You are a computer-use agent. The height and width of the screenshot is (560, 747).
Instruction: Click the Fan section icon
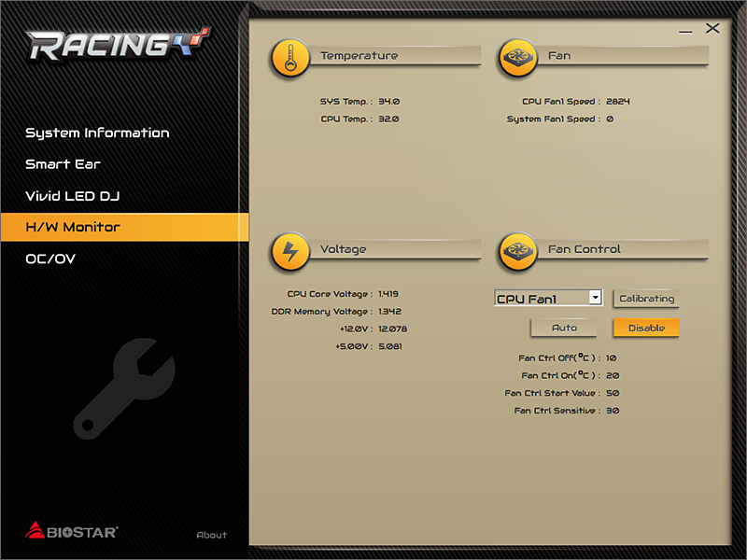point(518,58)
